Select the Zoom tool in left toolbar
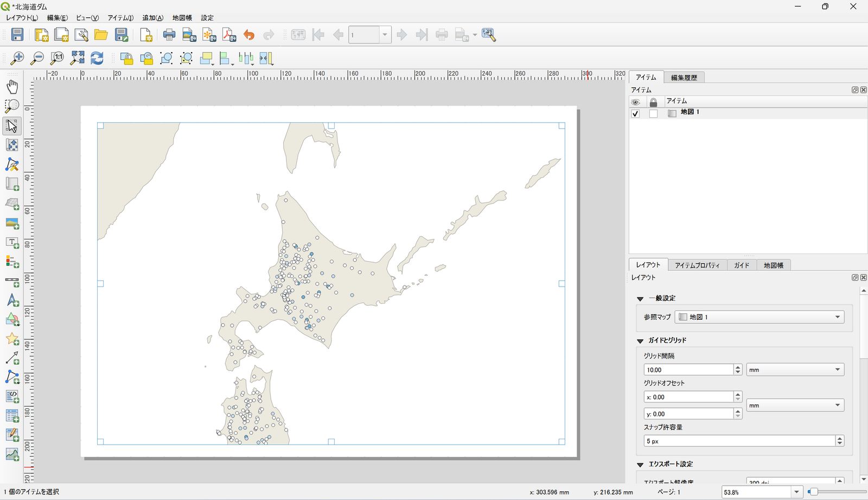The width and height of the screenshot is (868, 500). tap(12, 106)
